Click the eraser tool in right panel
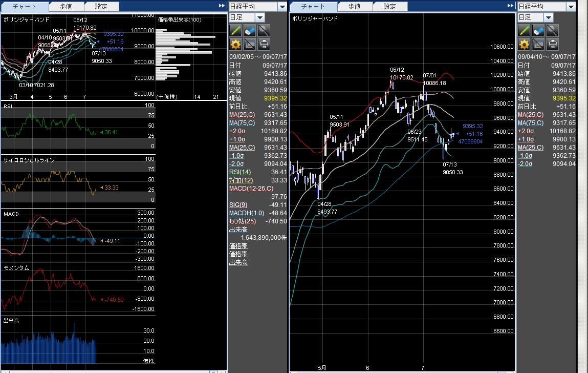Image resolution: width=588 pixels, height=373 pixels. [x=538, y=31]
